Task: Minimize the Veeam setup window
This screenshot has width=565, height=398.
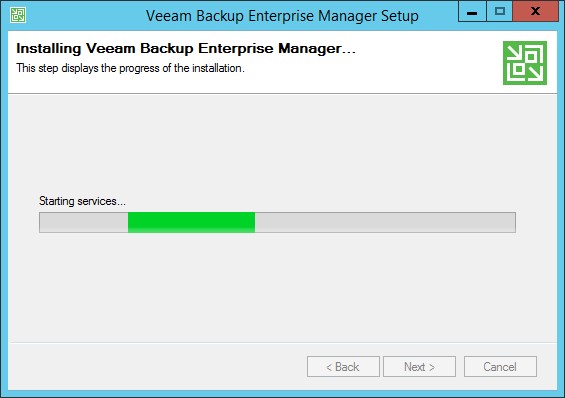Action: 472,11
